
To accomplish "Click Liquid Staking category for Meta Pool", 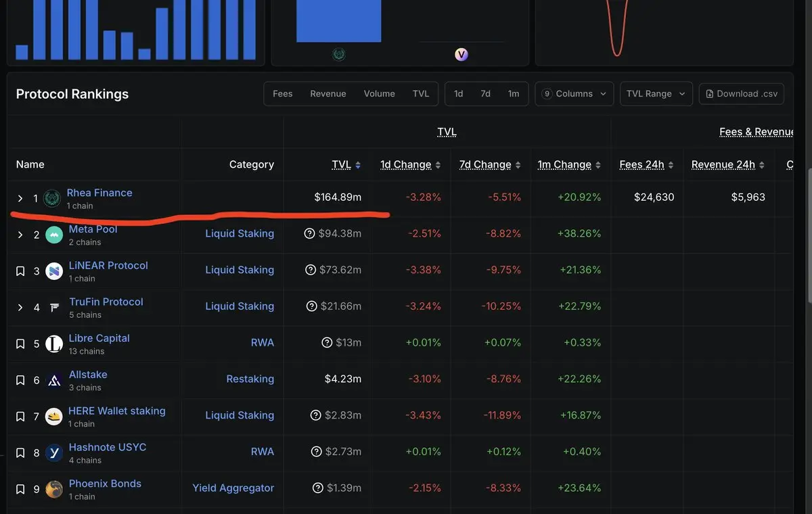I will (x=240, y=233).
